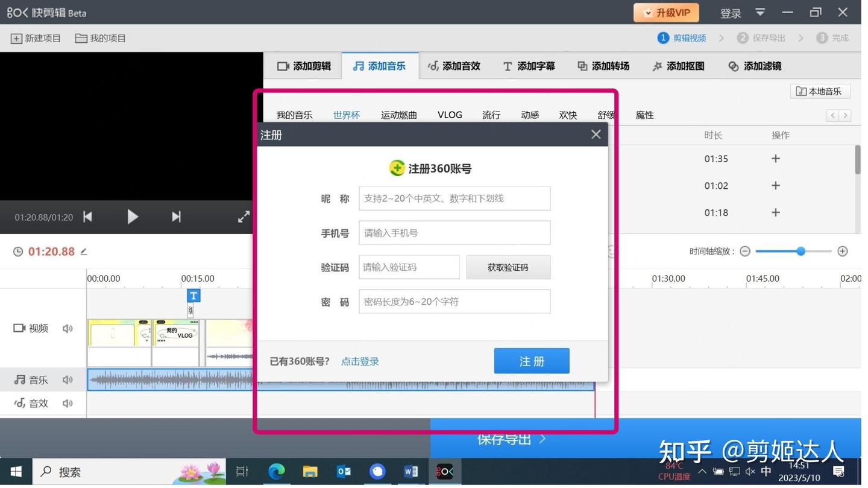The height and width of the screenshot is (488, 868).
Task: Click the 本地音乐 local music button
Action: click(820, 92)
